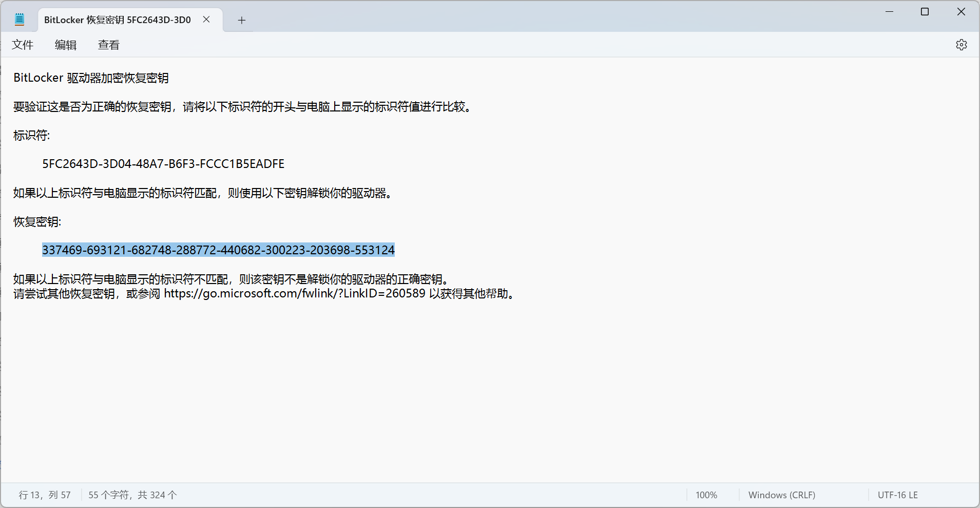Open the 文件 menu

click(23, 45)
